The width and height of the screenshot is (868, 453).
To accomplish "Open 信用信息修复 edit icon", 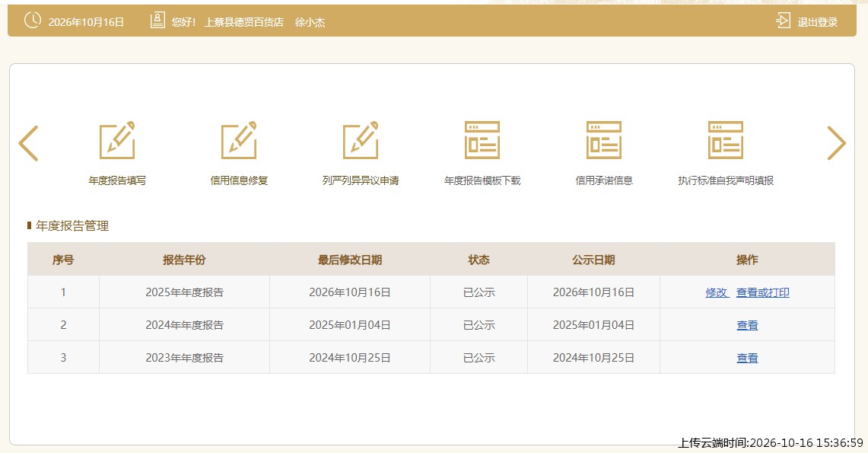I will [239, 140].
